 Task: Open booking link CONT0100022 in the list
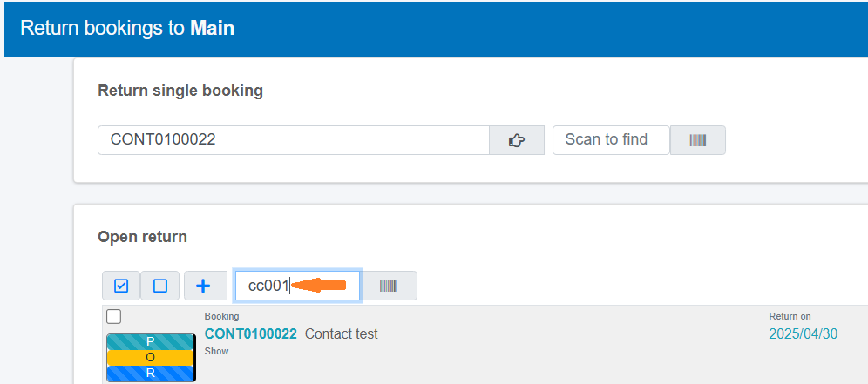250,333
